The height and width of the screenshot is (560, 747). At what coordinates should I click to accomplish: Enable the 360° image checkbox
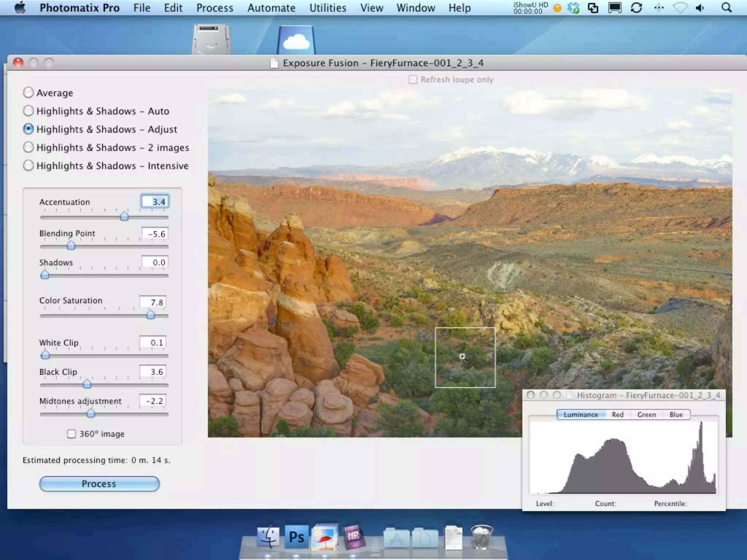coord(71,434)
